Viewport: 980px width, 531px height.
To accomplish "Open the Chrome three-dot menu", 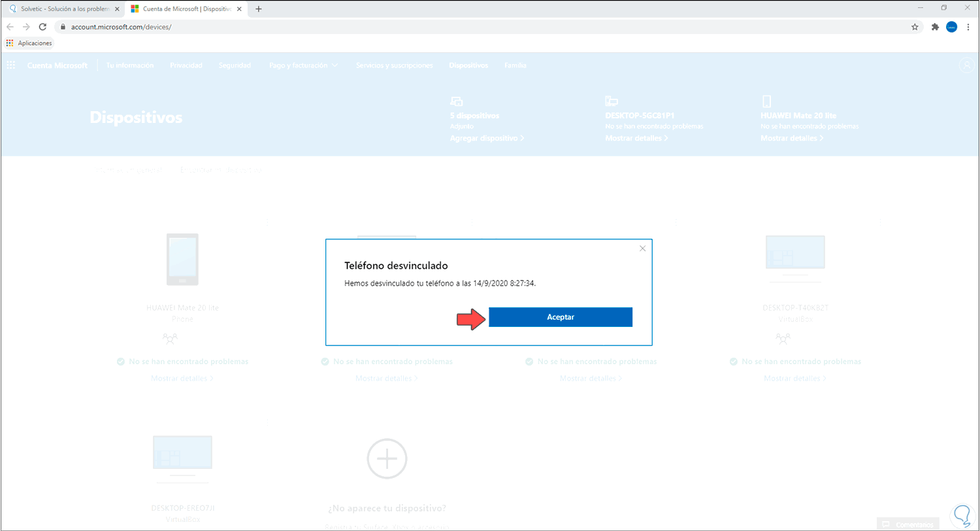I will (x=968, y=27).
